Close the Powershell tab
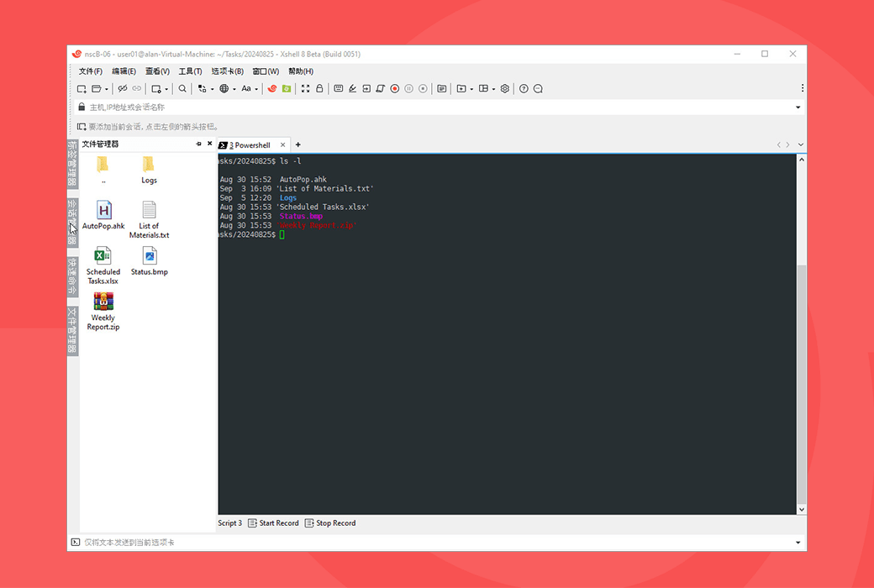This screenshot has height=588, width=874. coord(282,145)
